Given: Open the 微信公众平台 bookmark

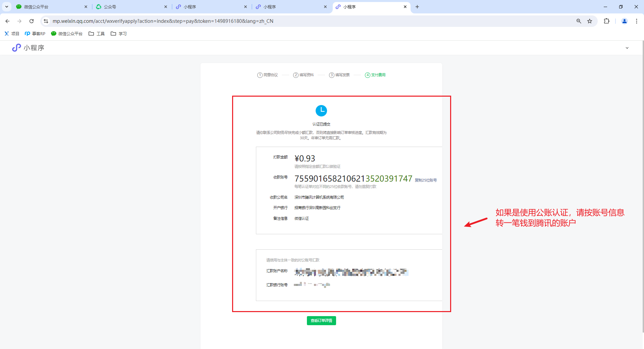Looking at the screenshot, I should pyautogui.click(x=67, y=34).
